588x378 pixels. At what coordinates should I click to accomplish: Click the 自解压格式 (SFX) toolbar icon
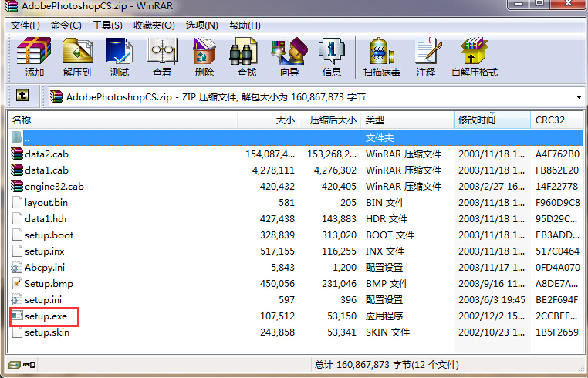475,51
